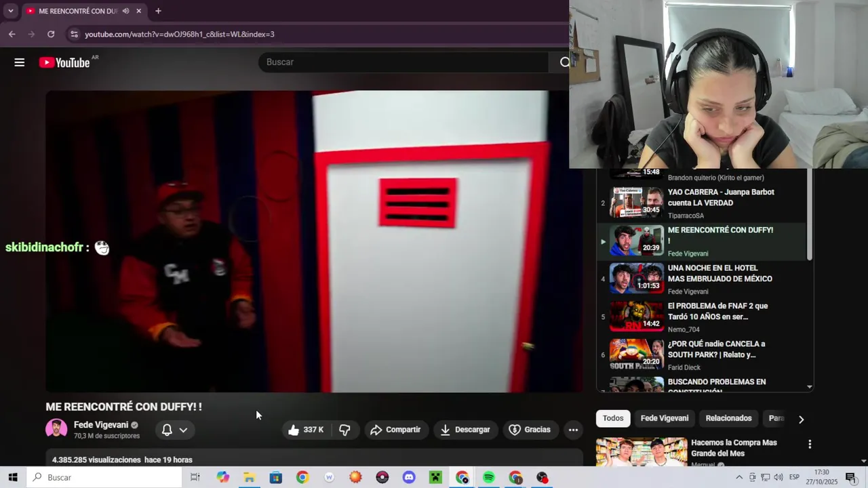868x488 pixels.
Task: Open BUSCANDO PROBLEMAS EN CONSTITUCIÓN playlist video
Action: 701,385
